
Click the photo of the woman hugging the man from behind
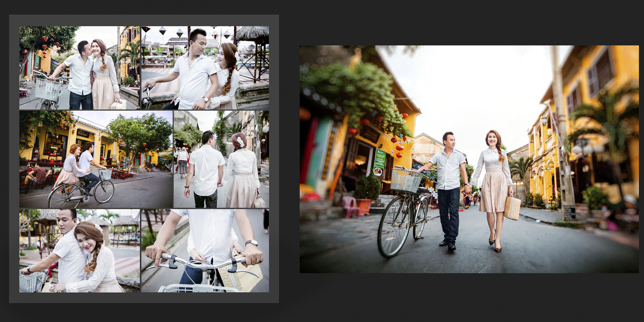click(x=80, y=251)
